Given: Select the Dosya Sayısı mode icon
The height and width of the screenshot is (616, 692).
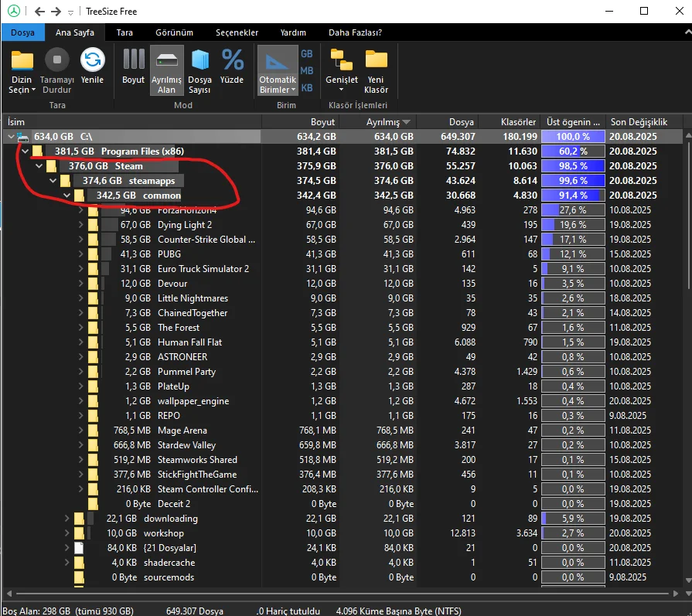Looking at the screenshot, I should [199, 61].
